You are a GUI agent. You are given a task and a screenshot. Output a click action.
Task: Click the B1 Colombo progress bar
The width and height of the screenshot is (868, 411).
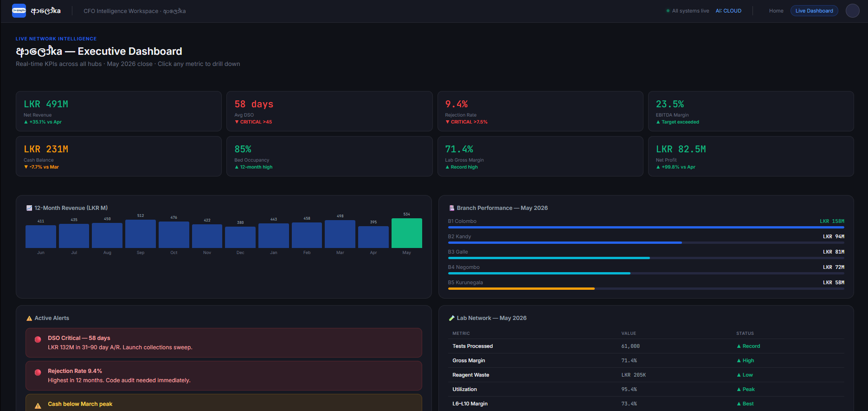click(646, 228)
